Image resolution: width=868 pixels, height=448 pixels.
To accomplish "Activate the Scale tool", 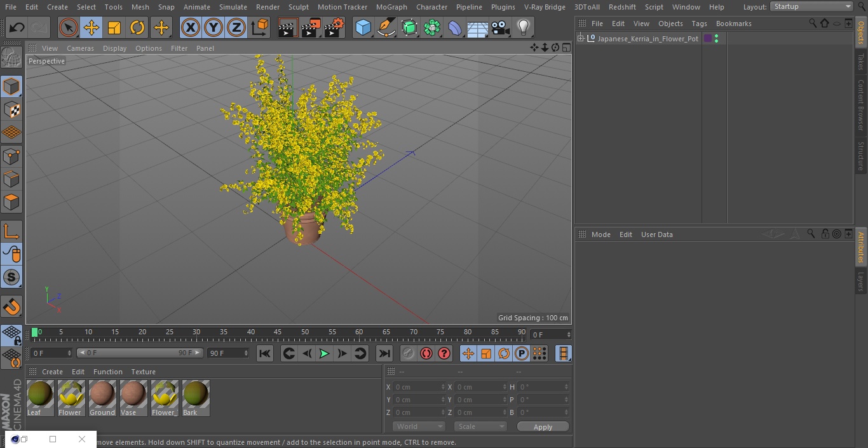I will (x=114, y=28).
